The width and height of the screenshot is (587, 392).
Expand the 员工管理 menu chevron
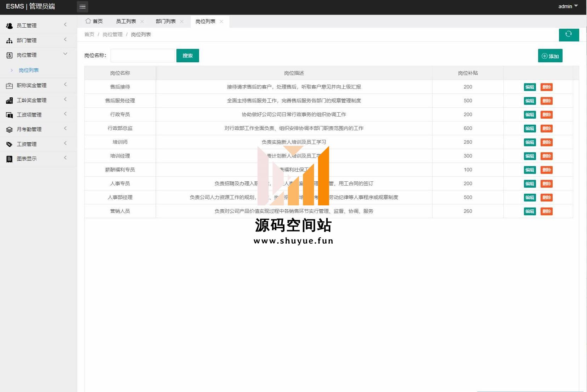tap(65, 24)
